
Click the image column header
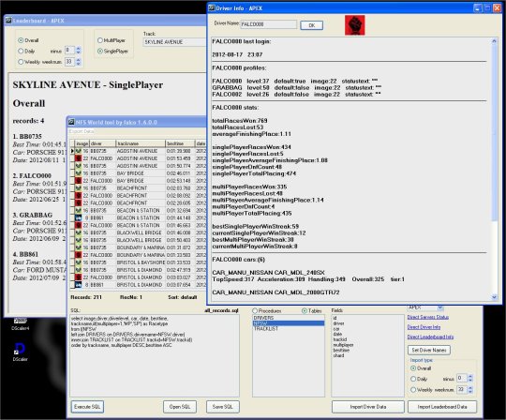(82, 143)
